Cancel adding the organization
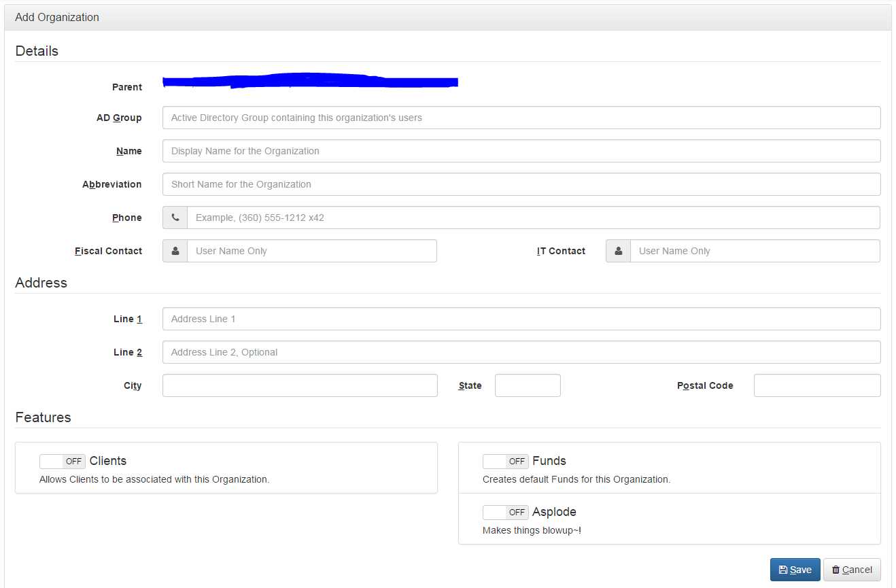Image resolution: width=896 pixels, height=588 pixels. point(852,570)
